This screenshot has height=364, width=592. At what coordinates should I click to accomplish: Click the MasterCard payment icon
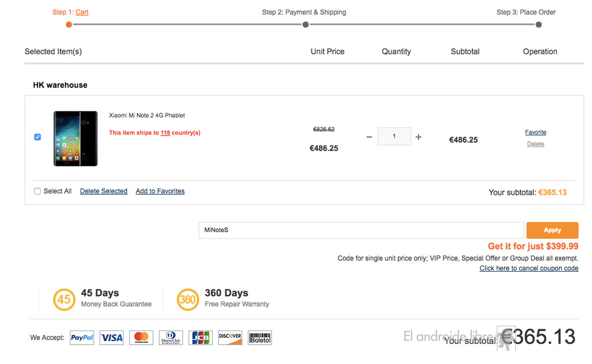(141, 338)
